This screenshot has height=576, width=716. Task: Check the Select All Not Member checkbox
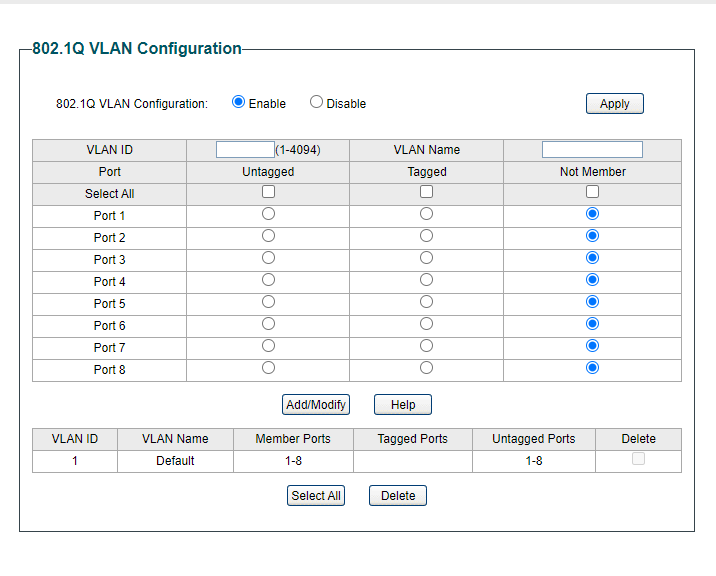tap(592, 192)
